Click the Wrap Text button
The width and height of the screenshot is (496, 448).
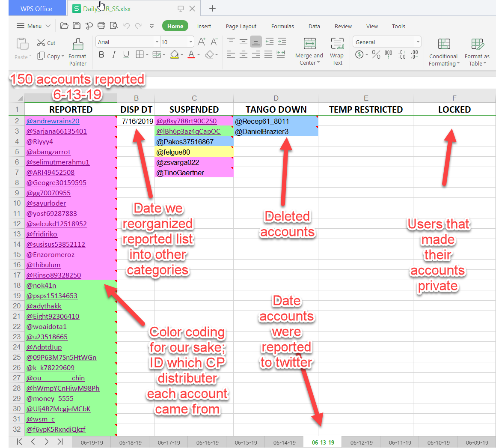point(337,51)
